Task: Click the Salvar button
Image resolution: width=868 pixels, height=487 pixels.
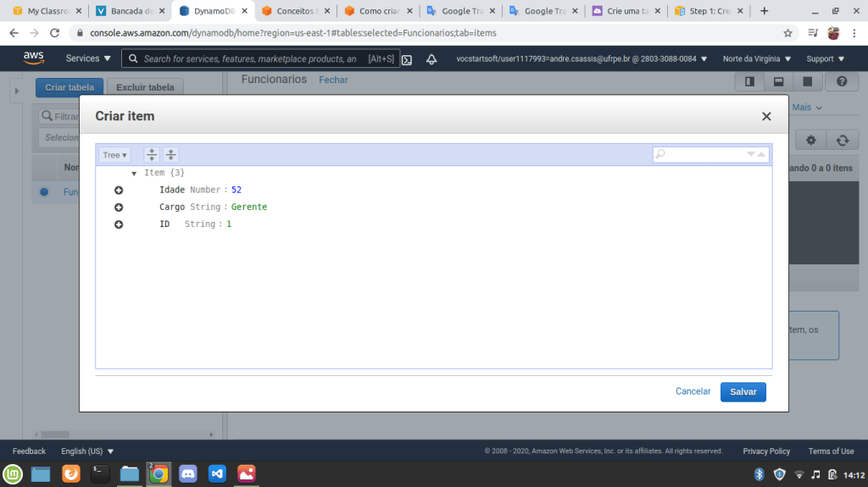Action: [x=743, y=392]
